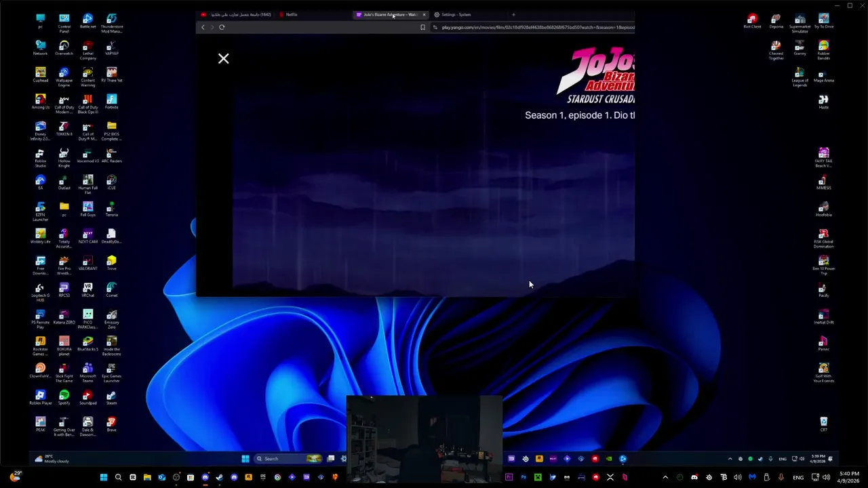Viewport: 868px width, 488px height.
Task: Select the League of Legends shortcut
Action: pos(800,77)
